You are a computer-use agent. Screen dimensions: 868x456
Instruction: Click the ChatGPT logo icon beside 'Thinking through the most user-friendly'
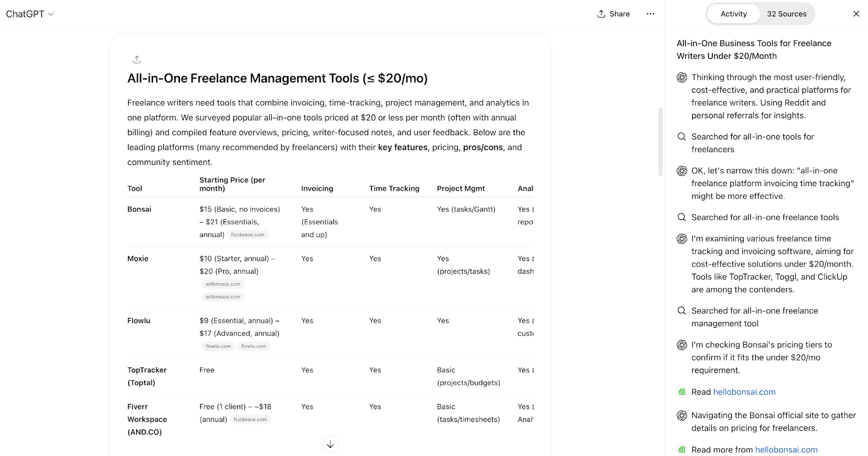pos(682,78)
